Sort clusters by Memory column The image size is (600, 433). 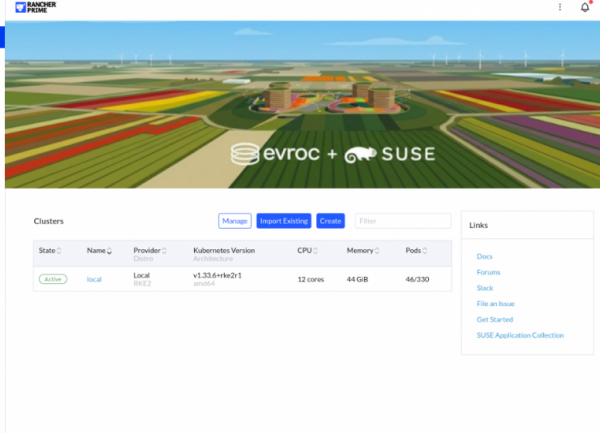pyautogui.click(x=363, y=251)
